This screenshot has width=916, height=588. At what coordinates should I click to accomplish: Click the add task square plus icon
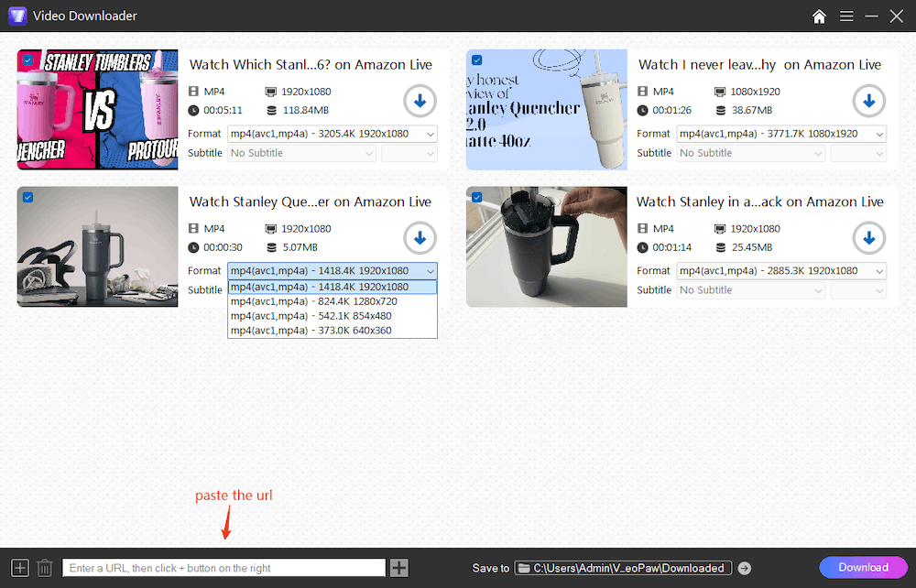20,568
